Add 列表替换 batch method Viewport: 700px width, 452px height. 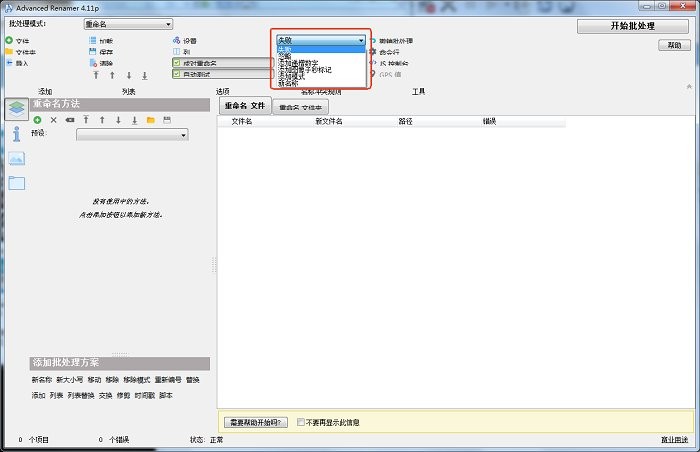pyautogui.click(x=81, y=395)
